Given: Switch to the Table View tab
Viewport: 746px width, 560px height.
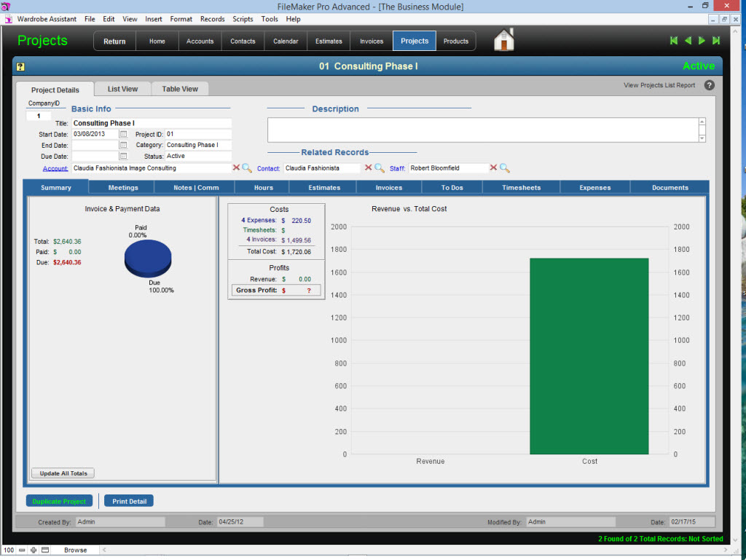Looking at the screenshot, I should coord(180,89).
